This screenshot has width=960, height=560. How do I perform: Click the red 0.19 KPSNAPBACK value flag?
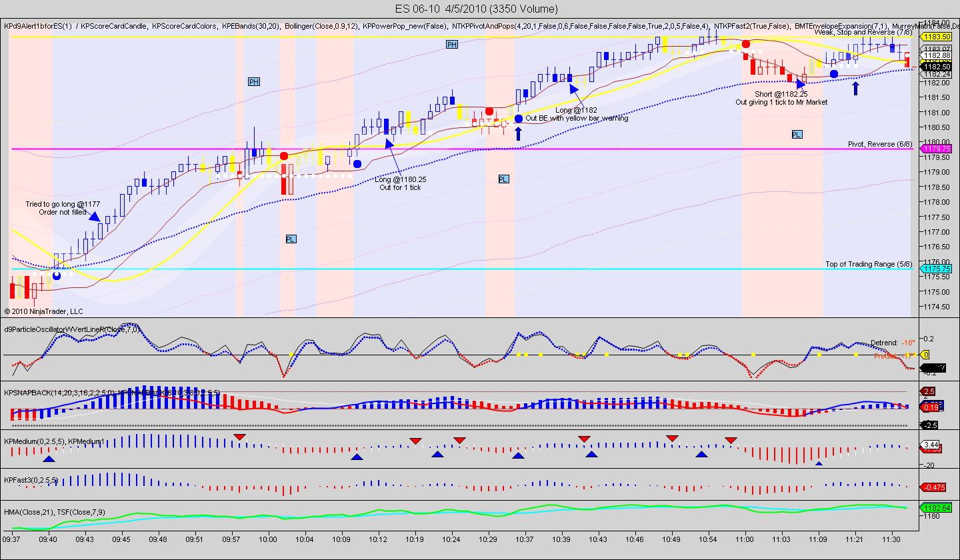(x=931, y=407)
